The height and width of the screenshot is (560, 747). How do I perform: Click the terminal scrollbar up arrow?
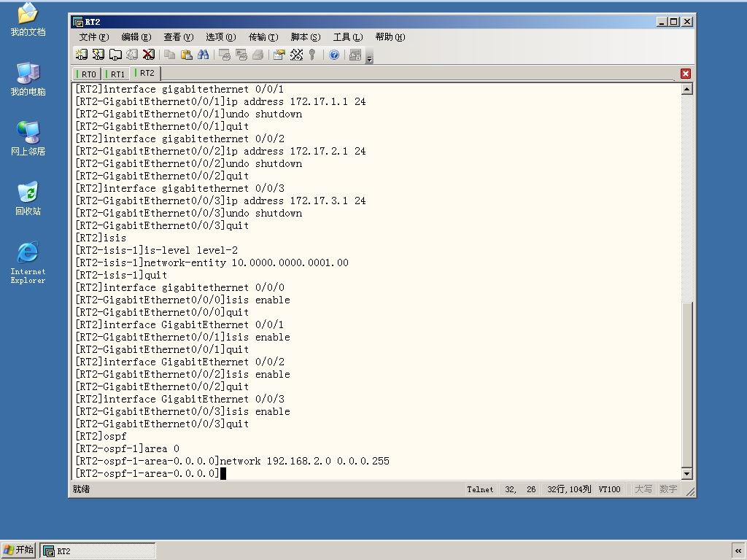pos(686,89)
